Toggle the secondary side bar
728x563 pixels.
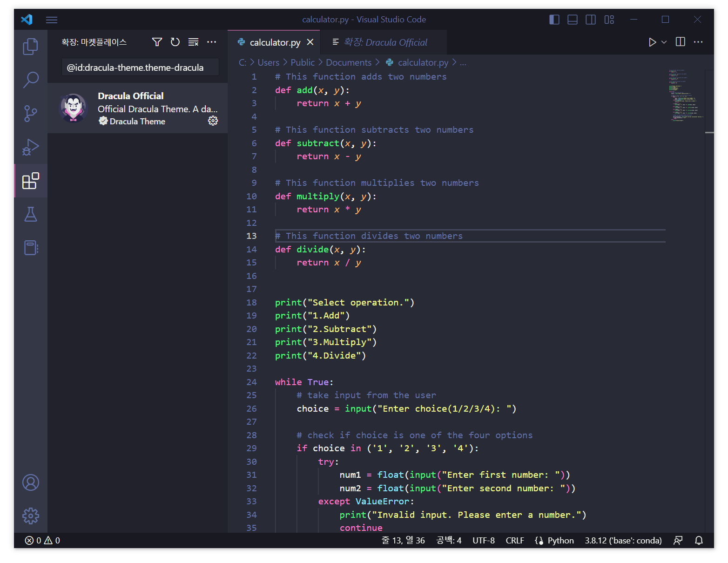click(x=591, y=20)
